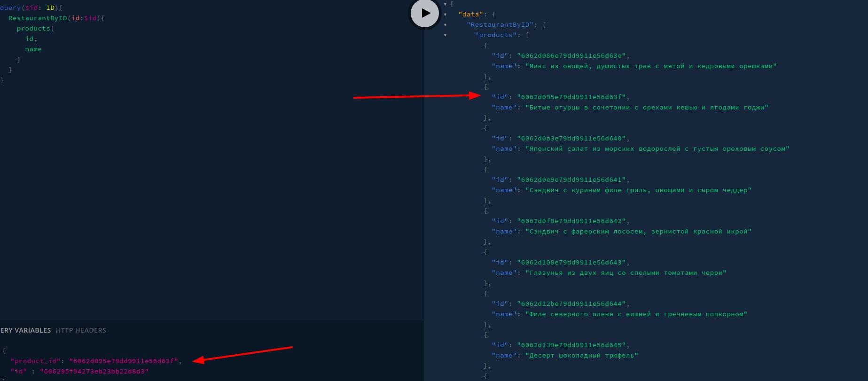This screenshot has height=381, width=868.
Task: Click the id field in query editor
Action: 29,39
